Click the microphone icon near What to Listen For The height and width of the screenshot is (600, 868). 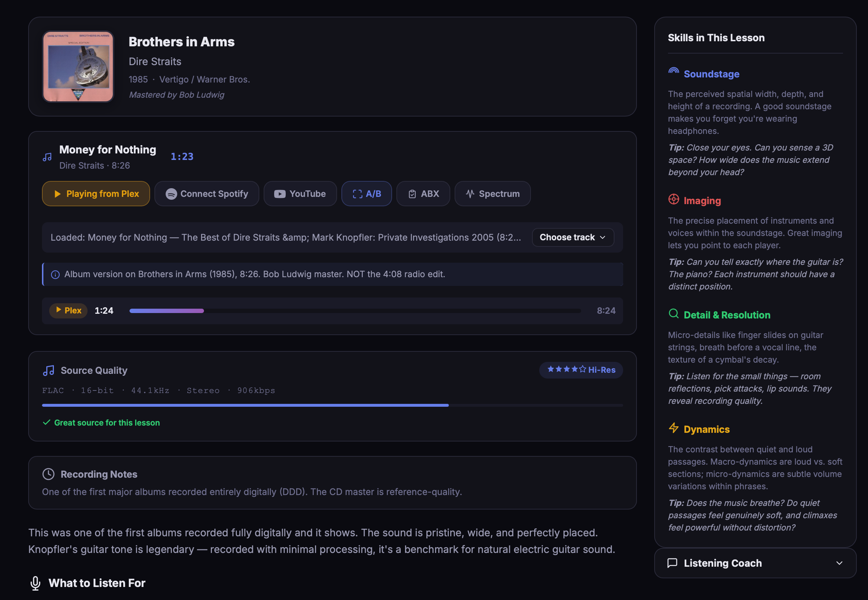click(x=35, y=583)
